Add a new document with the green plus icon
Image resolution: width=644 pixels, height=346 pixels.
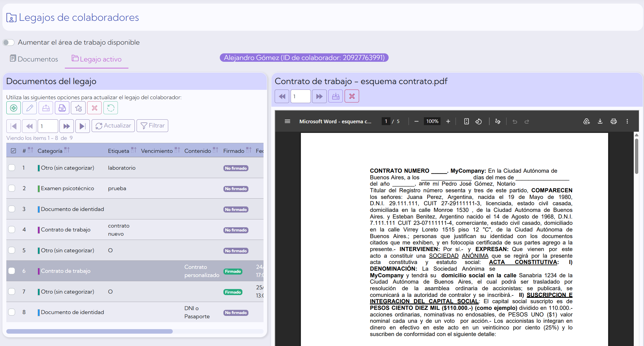(x=14, y=108)
